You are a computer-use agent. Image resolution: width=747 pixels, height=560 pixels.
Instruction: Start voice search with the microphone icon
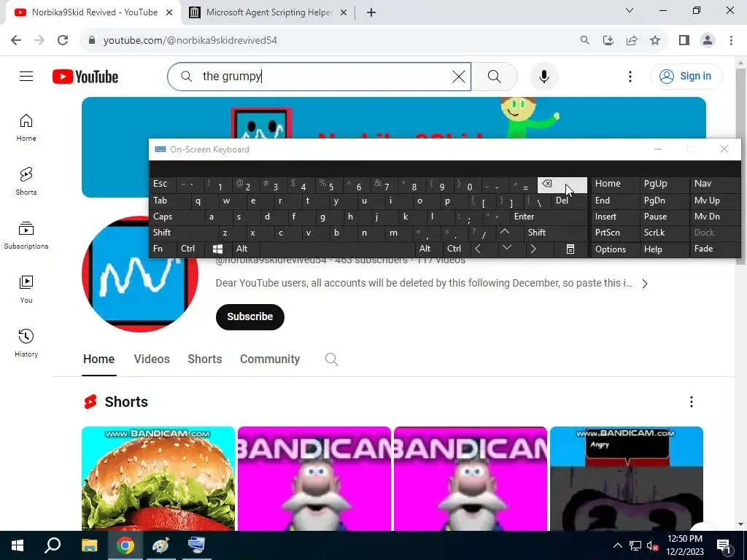543,76
